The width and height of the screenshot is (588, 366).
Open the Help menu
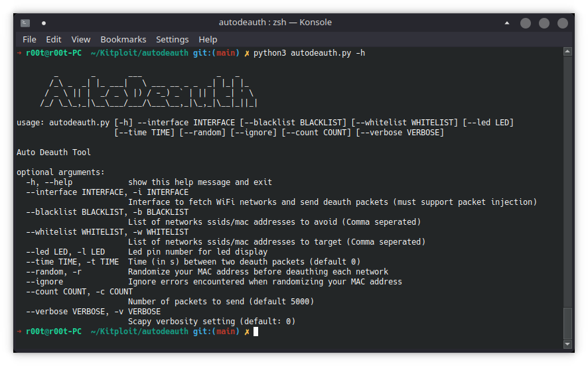tap(208, 39)
